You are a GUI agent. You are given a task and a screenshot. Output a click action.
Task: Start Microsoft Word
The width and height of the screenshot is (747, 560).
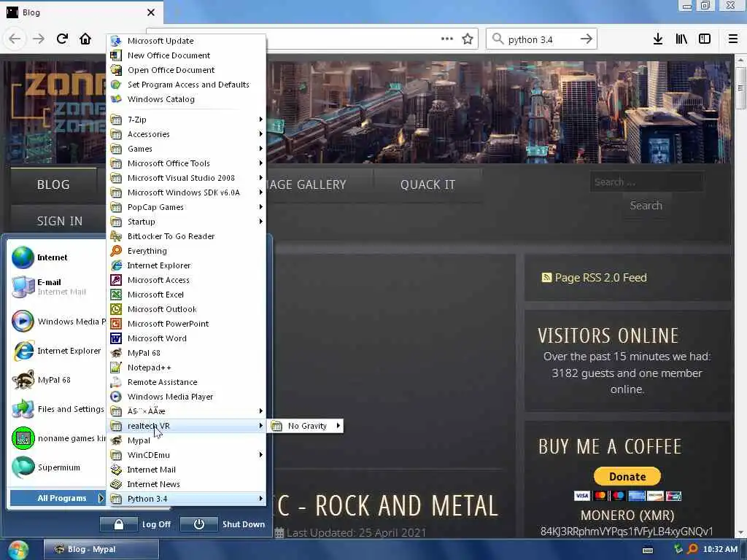click(187, 338)
